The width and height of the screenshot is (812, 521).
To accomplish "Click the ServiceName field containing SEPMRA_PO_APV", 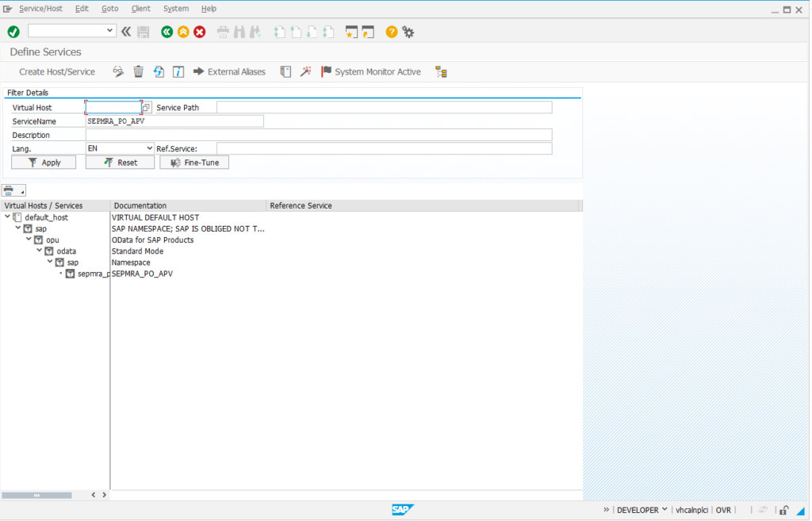I will 174,121.
